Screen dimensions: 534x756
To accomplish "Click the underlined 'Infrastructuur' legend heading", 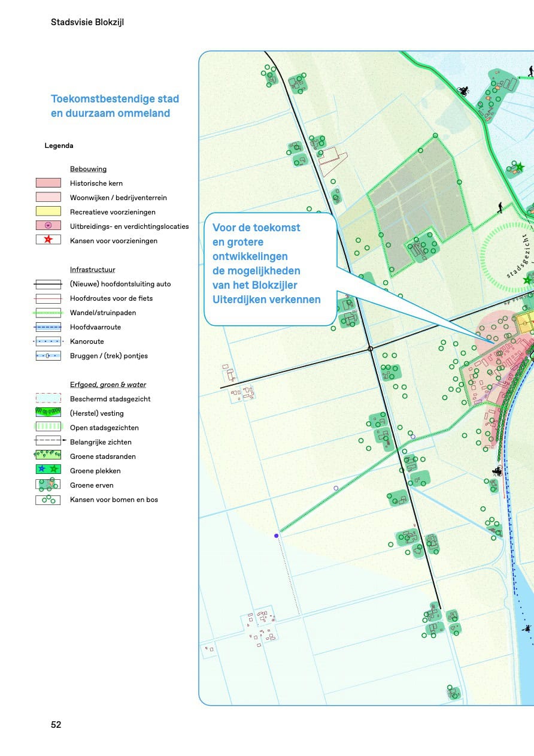I will tap(92, 270).
